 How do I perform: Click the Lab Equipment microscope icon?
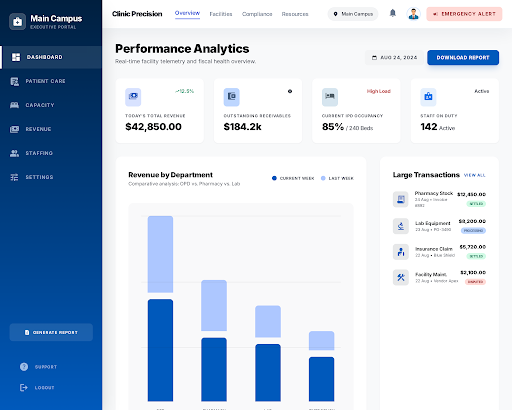tap(401, 226)
